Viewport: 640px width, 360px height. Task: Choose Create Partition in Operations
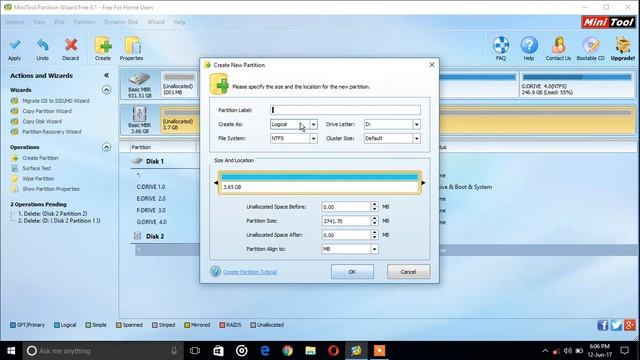[x=40, y=158]
